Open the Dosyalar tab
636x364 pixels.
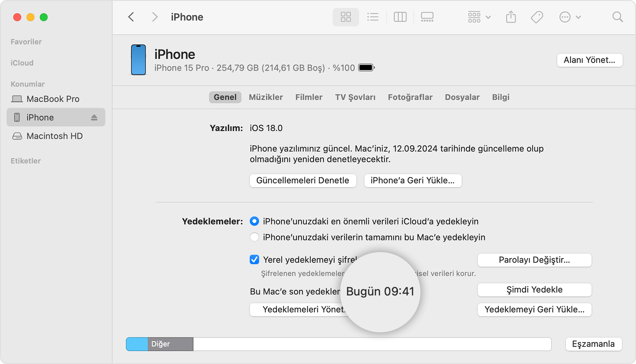pyautogui.click(x=462, y=97)
